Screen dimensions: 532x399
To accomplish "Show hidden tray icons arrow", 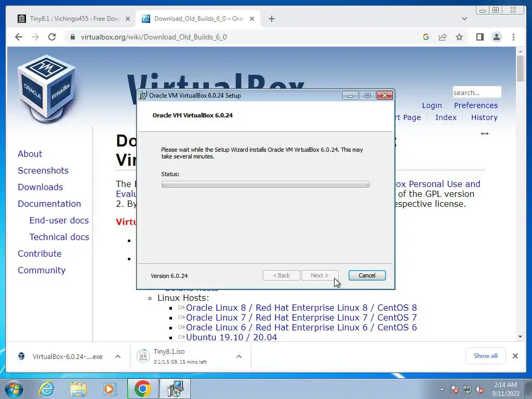I will point(442,389).
